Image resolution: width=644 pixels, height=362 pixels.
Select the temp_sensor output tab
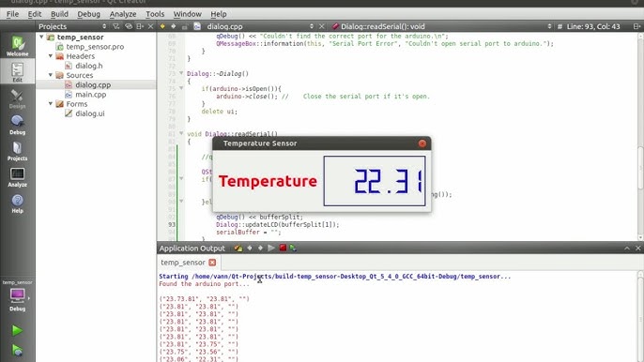click(183, 263)
